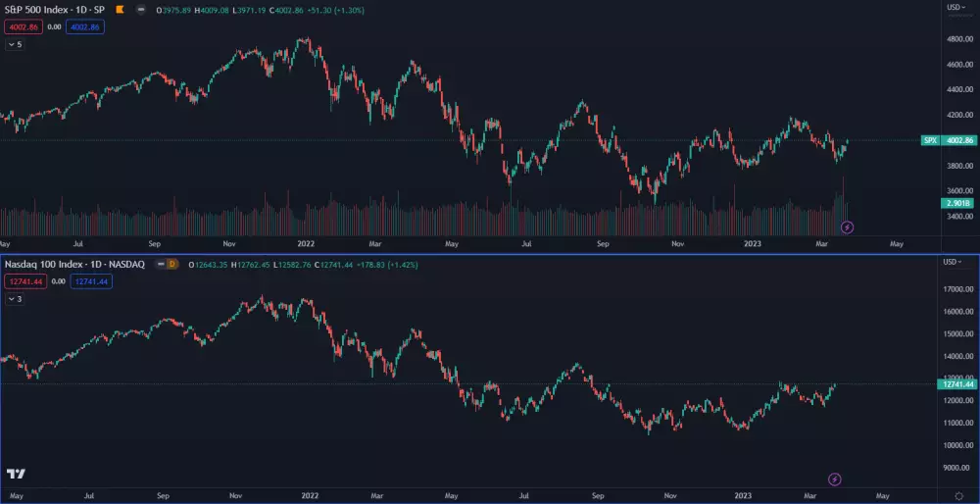The height and width of the screenshot is (504, 980).
Task: Click the lightning bolt icon on S&P chart
Action: (x=848, y=227)
